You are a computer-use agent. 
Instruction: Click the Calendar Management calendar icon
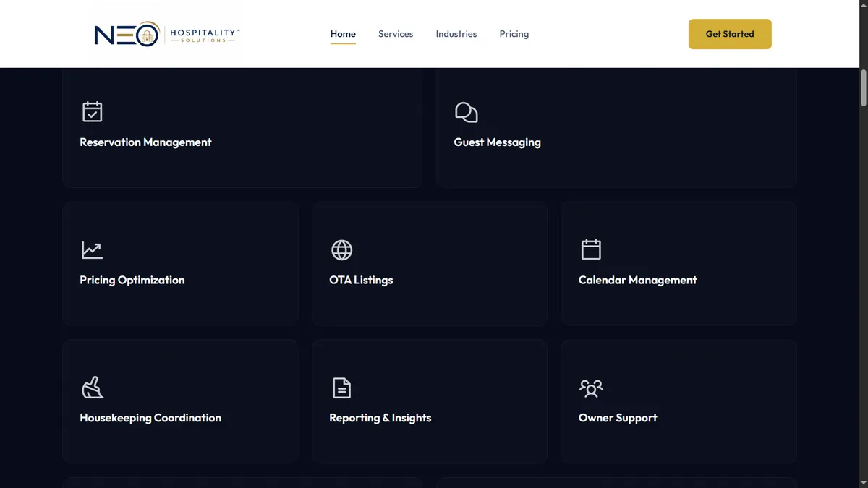(591, 249)
